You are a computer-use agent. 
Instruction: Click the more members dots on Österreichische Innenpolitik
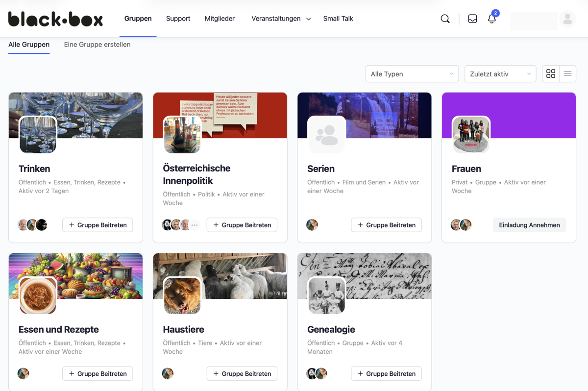195,225
